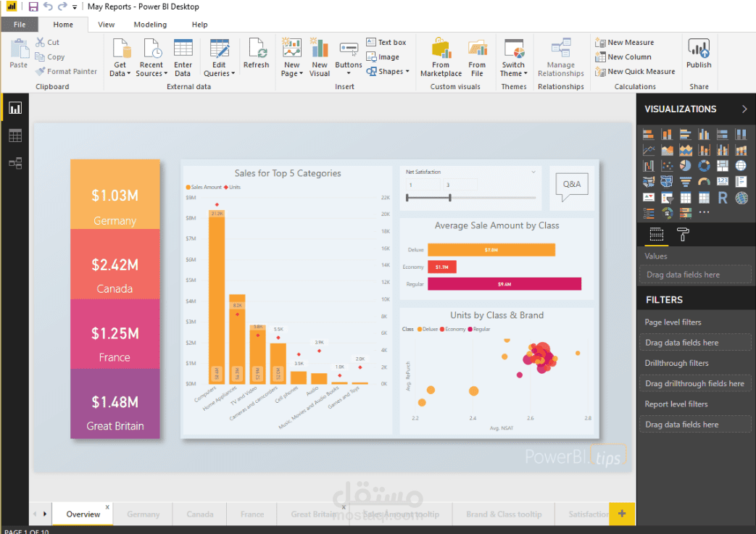Open custom visuals From Marketplace
Screen dimensions: 756x534
[441, 57]
